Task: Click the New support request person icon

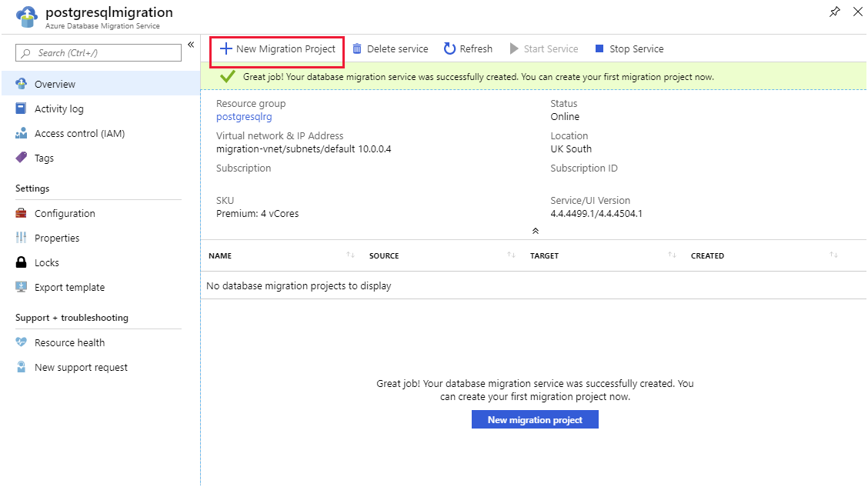Action: click(x=21, y=367)
